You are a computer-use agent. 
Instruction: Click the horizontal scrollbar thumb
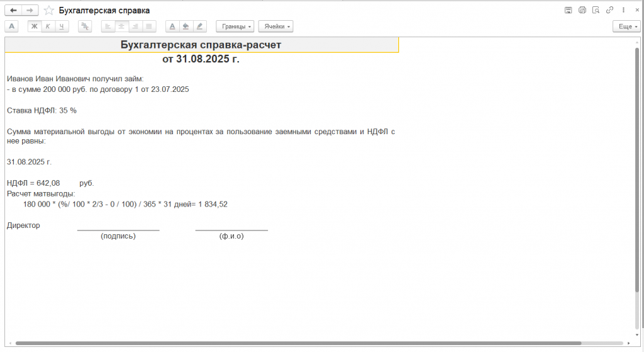click(x=299, y=343)
